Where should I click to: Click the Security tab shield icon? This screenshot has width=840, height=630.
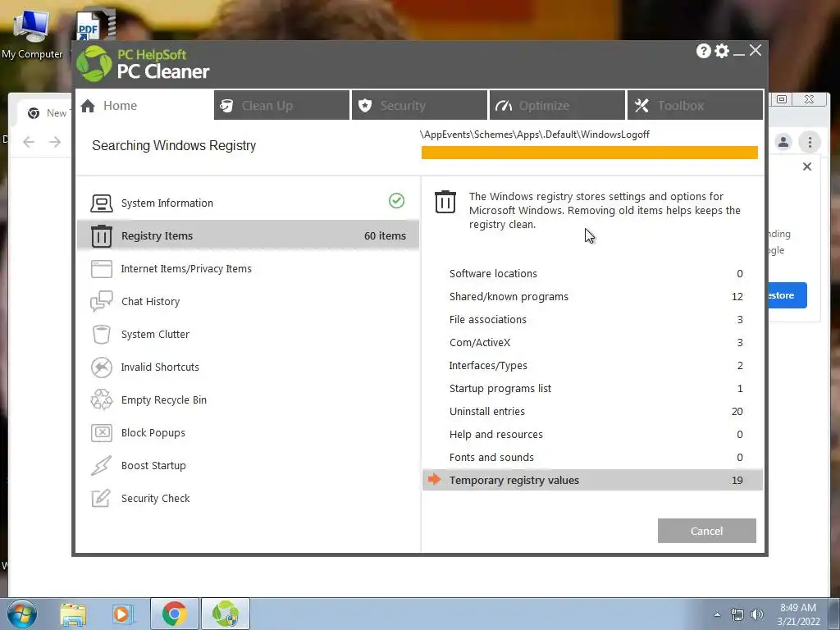365,106
